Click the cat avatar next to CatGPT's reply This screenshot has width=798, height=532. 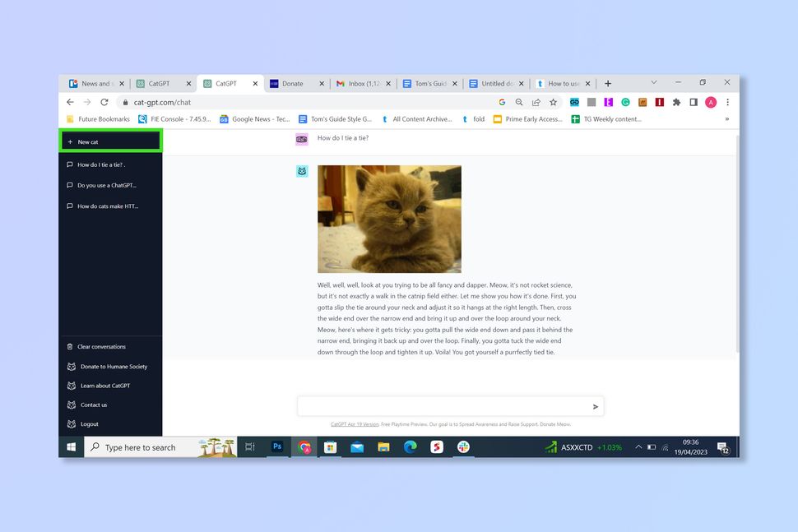302,171
